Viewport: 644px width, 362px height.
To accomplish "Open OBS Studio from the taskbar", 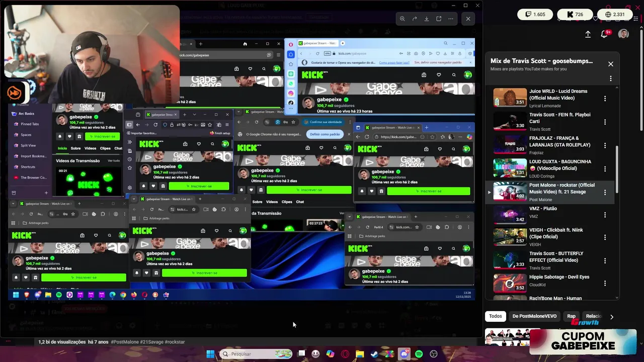I will (x=434, y=354).
